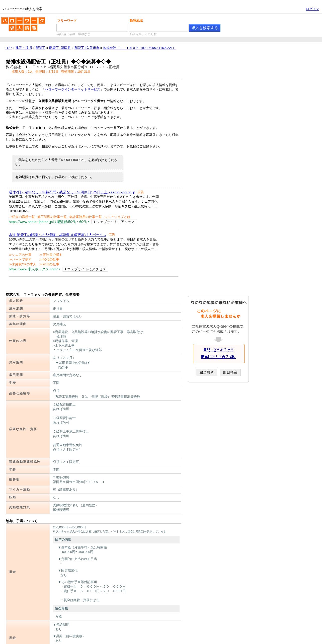322x644 pixels.
Task: Focus the フリーワード search field
Action: click(92, 28)
